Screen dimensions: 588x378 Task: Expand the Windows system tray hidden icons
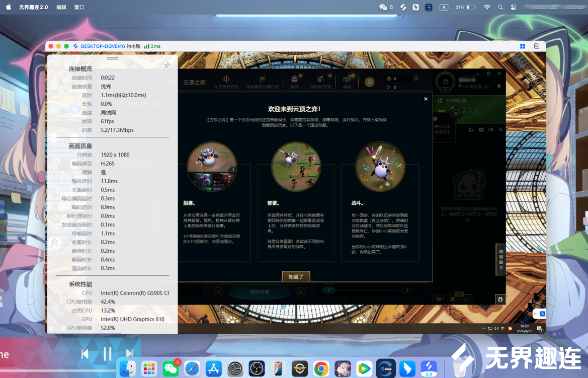[x=484, y=329]
